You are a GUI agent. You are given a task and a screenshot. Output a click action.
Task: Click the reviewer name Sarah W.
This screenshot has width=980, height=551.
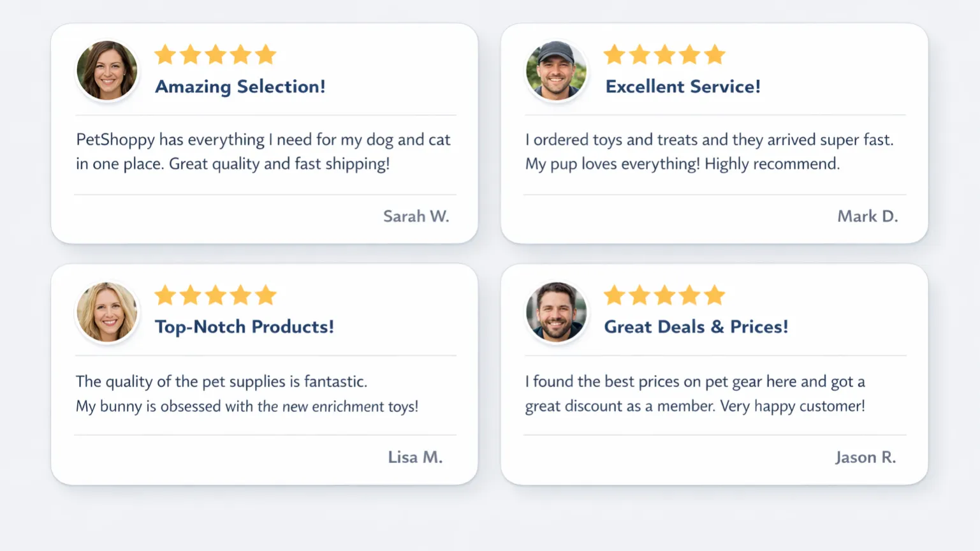point(416,217)
